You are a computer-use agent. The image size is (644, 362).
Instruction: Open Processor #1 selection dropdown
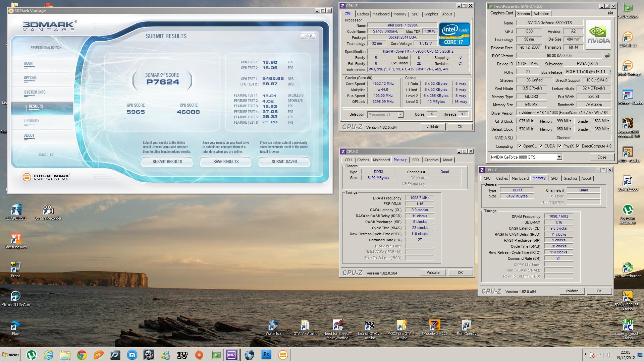(400, 115)
